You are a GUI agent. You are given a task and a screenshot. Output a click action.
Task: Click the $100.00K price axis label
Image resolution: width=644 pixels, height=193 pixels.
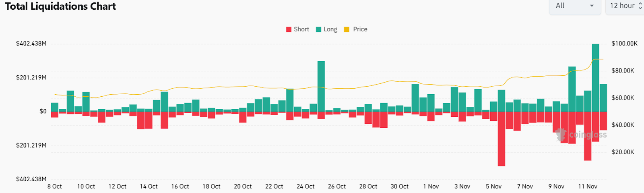coord(624,44)
